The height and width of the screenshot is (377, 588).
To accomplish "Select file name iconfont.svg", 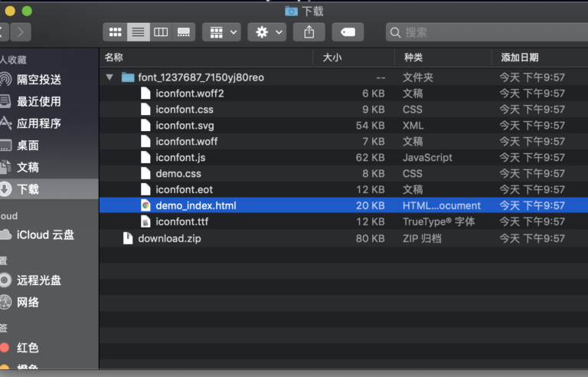I will (185, 126).
